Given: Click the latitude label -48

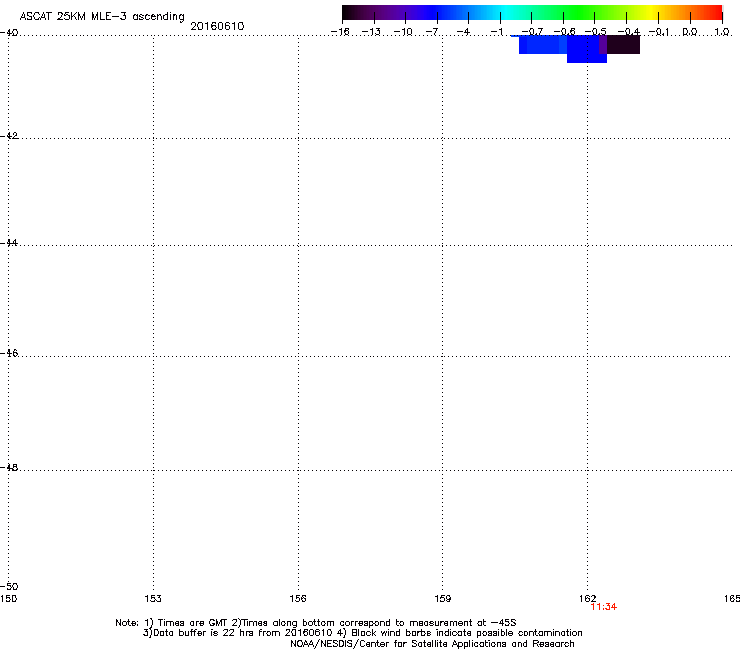Looking at the screenshot, I should click(x=9, y=468).
